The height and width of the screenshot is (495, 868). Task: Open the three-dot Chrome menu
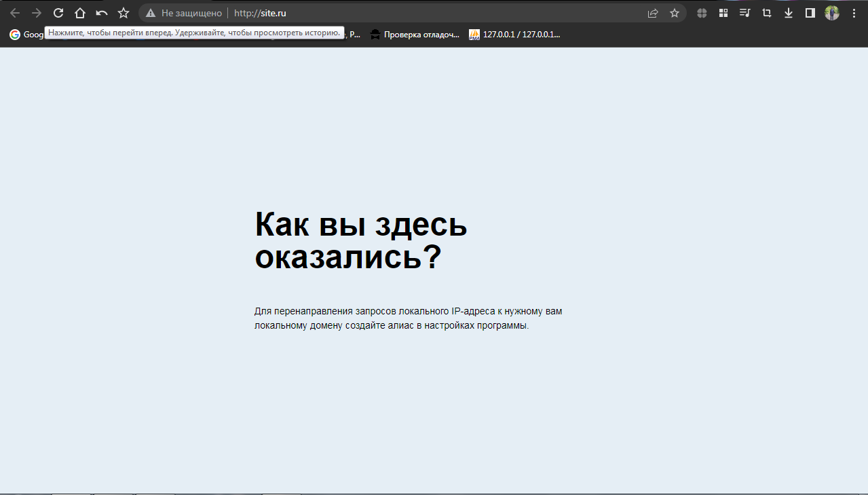coord(854,13)
